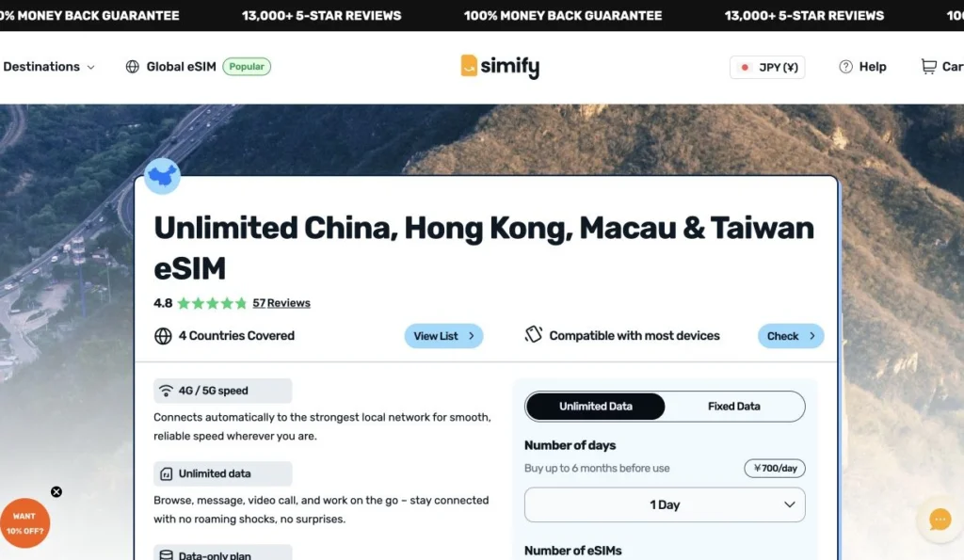Click the China map badge icon
This screenshot has width=964, height=560.
coord(162,176)
